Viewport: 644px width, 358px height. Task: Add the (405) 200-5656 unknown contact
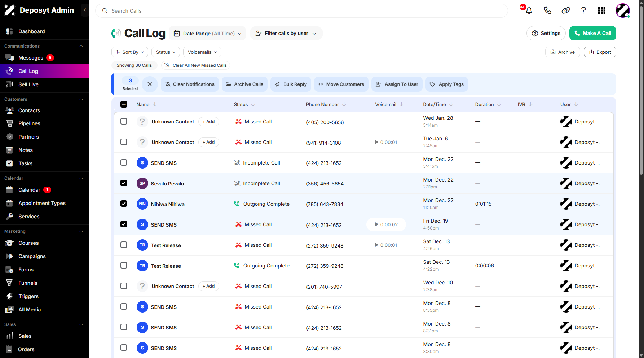(x=208, y=122)
